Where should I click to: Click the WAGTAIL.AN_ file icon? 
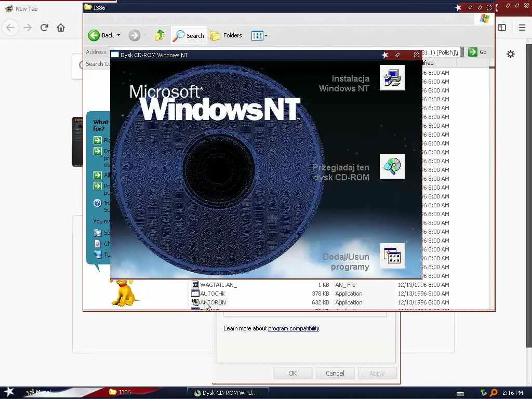click(195, 284)
